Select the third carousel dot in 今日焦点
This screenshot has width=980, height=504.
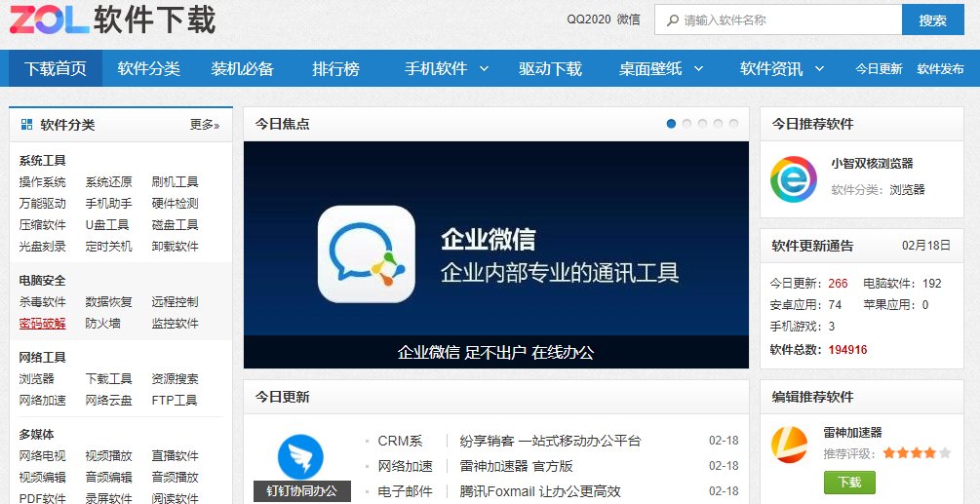702,124
